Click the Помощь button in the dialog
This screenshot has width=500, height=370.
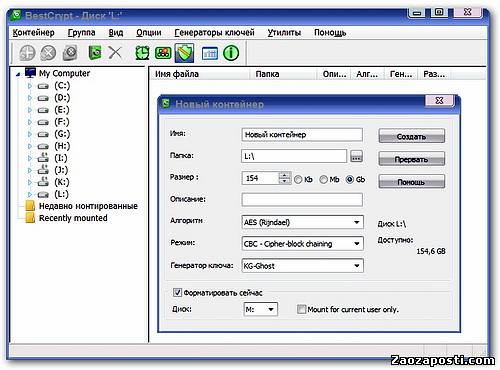point(412,182)
